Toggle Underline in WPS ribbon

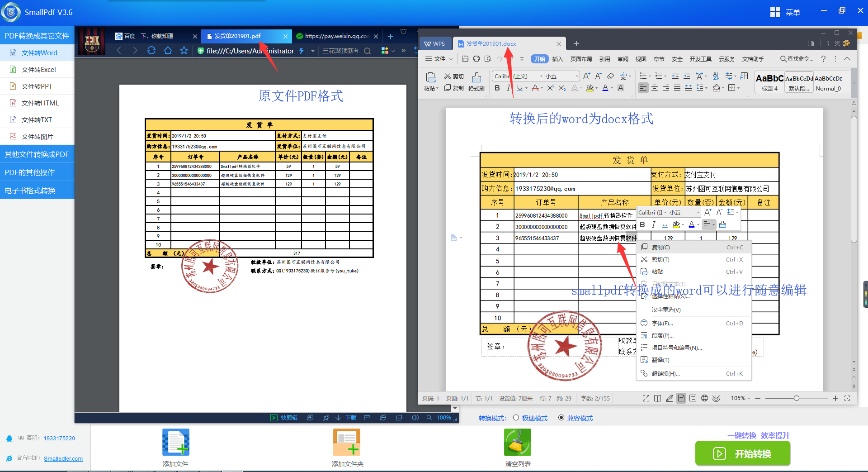click(x=520, y=88)
